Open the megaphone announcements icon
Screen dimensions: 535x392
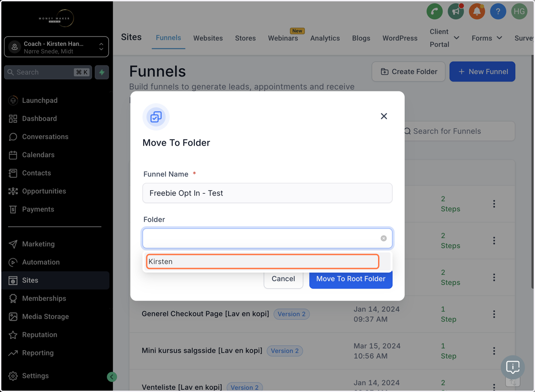(x=456, y=12)
